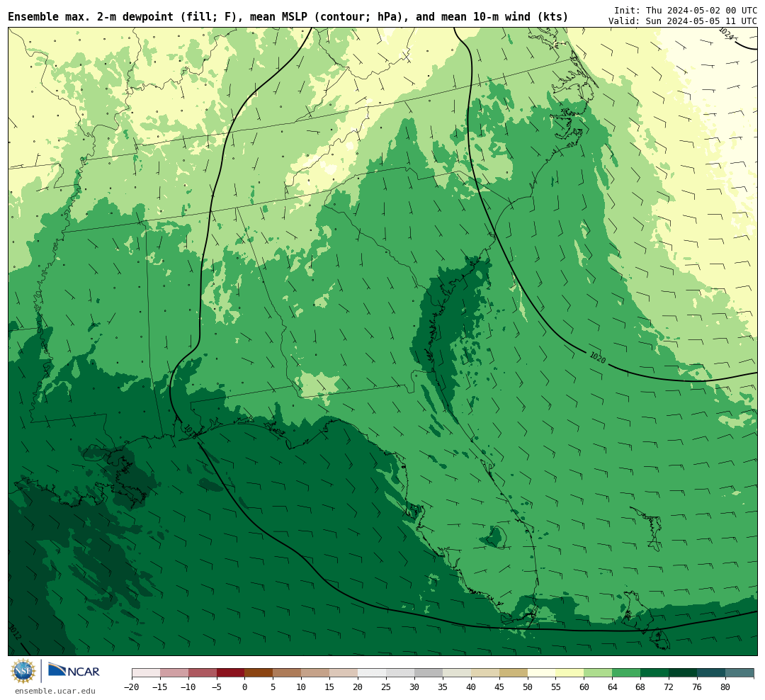This screenshot has width=765, height=700.
Task: Select the 25 to 30 gray colorbar swatch
Action: click(x=400, y=673)
